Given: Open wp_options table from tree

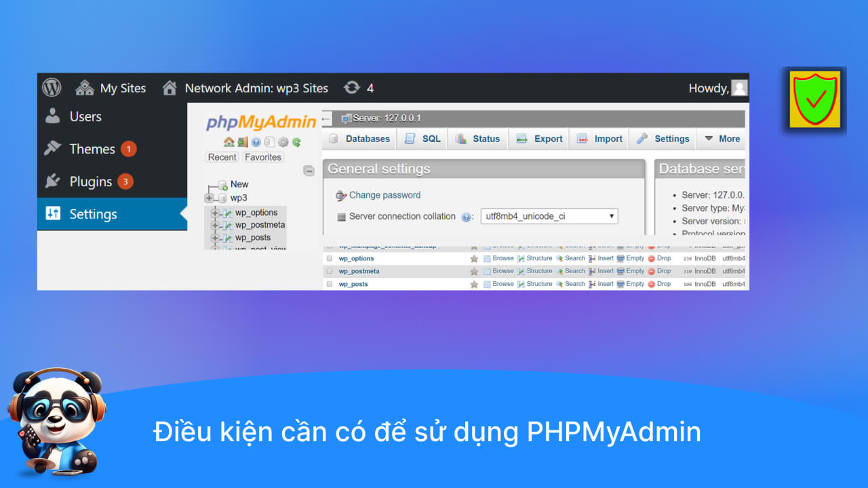Looking at the screenshot, I should [x=256, y=213].
